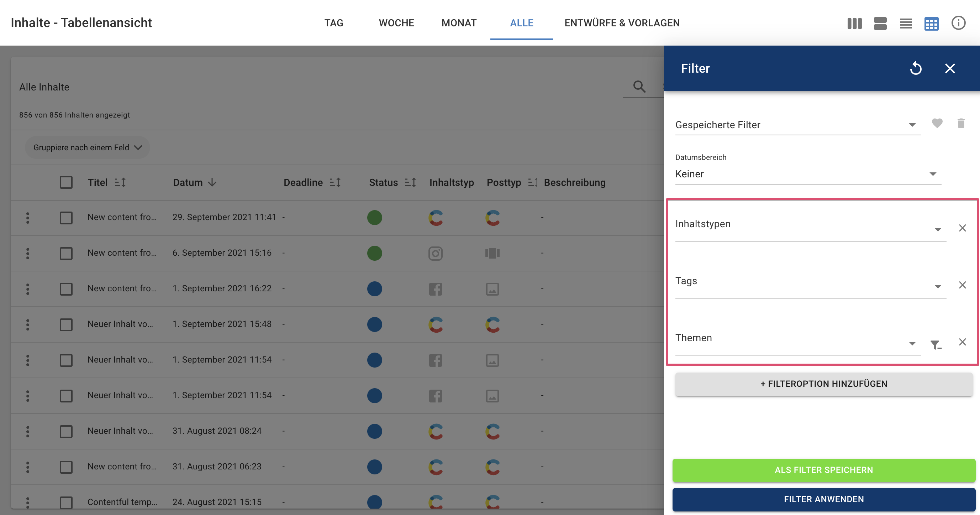Open the search magnifier in Alle Inhalte
This screenshot has width=980, height=515.
tap(639, 87)
